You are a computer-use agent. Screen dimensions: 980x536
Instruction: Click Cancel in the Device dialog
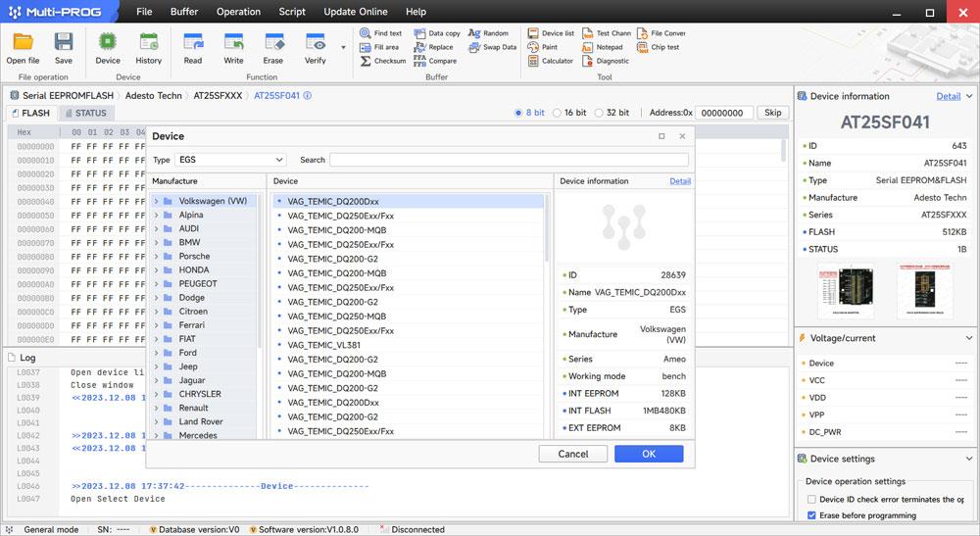573,454
